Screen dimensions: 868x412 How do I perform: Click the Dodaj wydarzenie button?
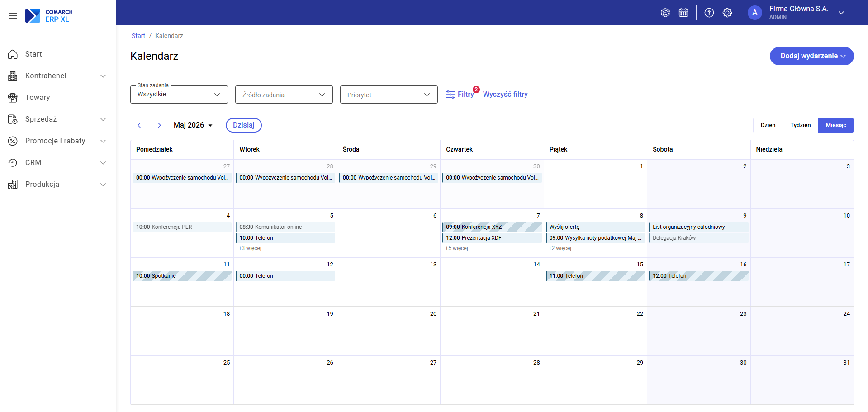click(x=812, y=56)
